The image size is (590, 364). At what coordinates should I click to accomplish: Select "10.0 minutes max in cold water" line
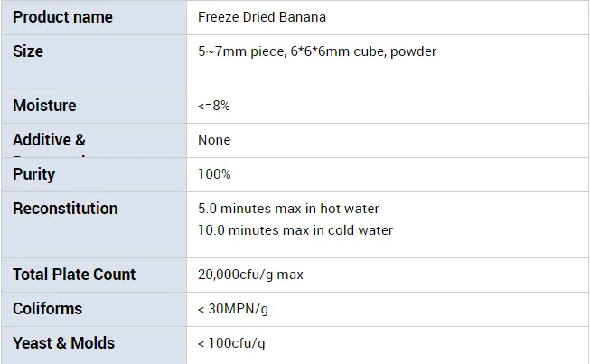pyautogui.click(x=295, y=230)
